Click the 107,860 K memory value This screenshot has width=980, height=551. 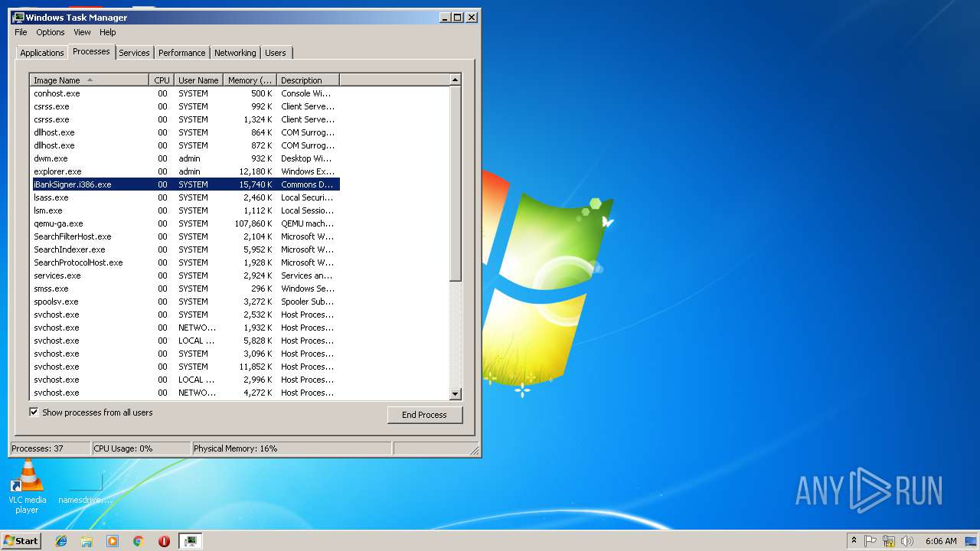point(253,223)
